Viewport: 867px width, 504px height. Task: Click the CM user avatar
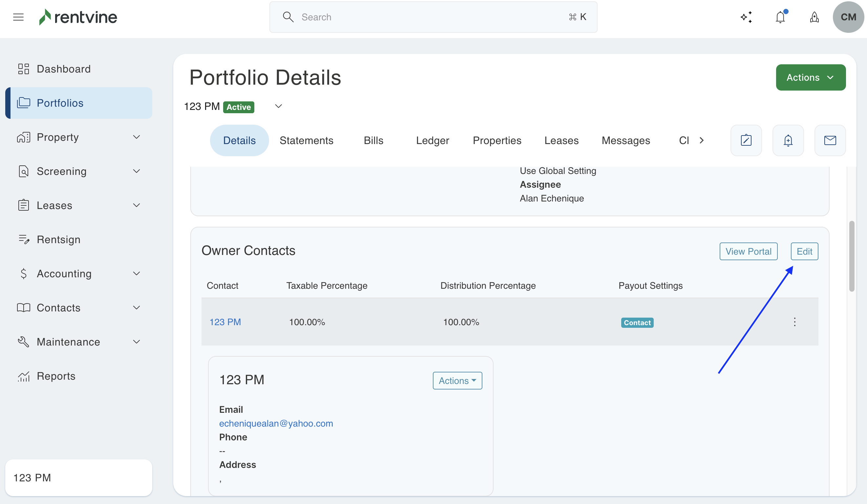pos(848,17)
